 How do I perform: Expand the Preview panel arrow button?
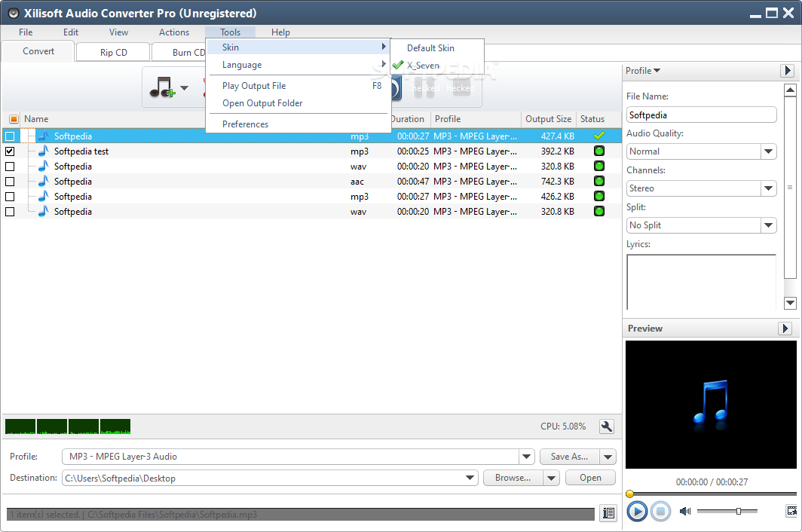pos(785,329)
